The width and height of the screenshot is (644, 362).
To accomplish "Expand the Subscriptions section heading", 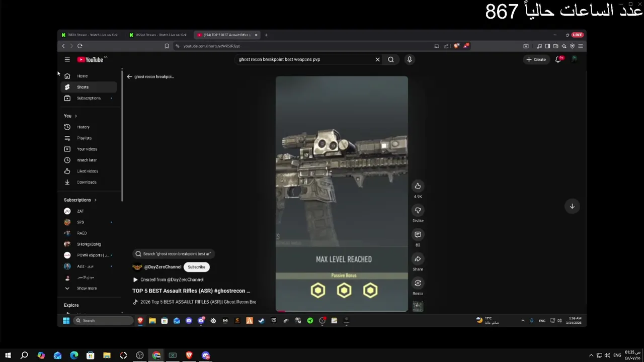I will (80, 200).
